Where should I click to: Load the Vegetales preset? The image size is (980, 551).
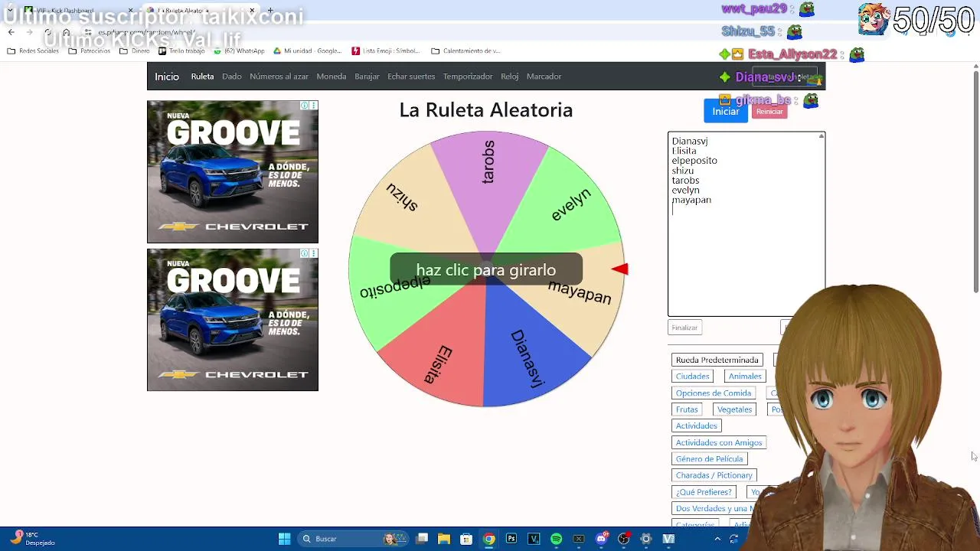click(735, 409)
